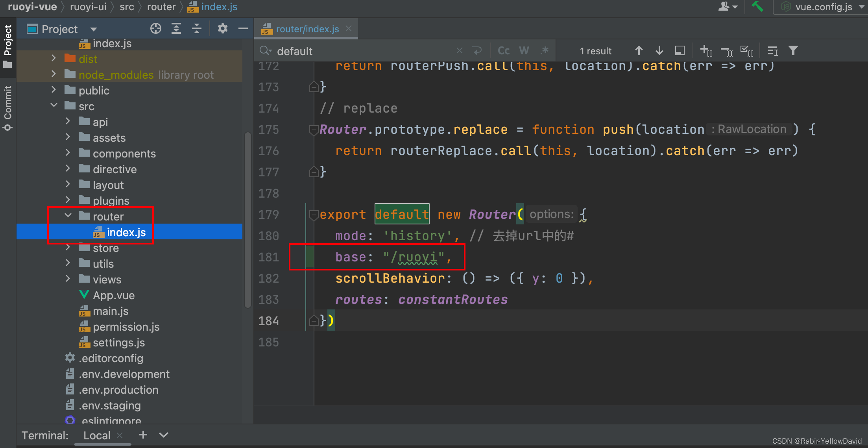This screenshot has height=448, width=868.
Task: Click the Collapse All icon in Project panel
Action: [x=197, y=29]
